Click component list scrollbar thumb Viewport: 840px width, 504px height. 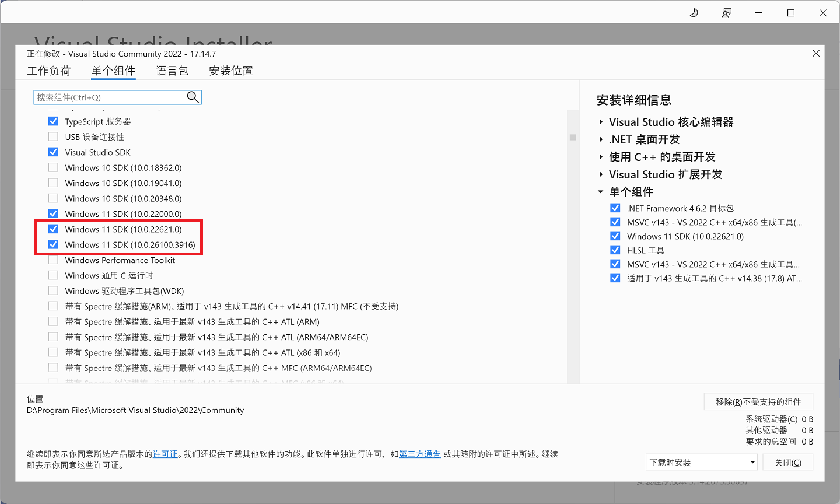[x=573, y=137]
